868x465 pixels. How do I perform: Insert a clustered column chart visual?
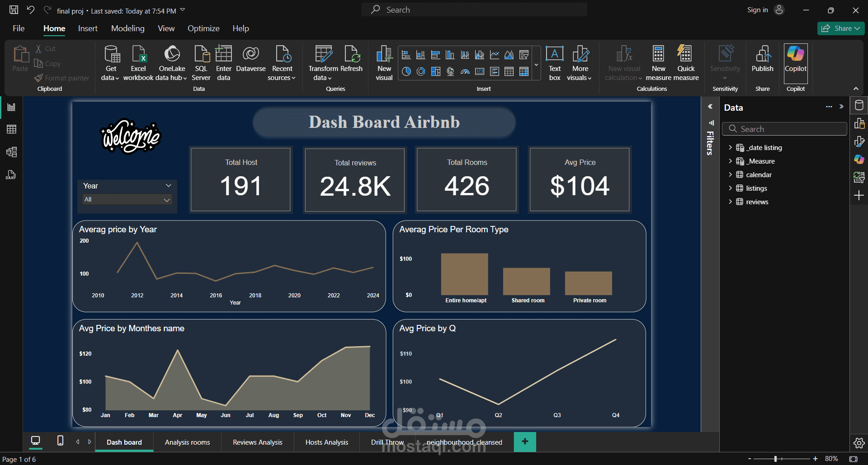tap(450, 55)
